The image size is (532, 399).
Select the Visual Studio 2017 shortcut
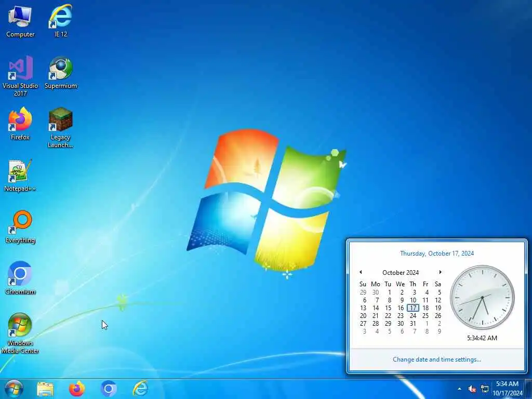pos(20,76)
